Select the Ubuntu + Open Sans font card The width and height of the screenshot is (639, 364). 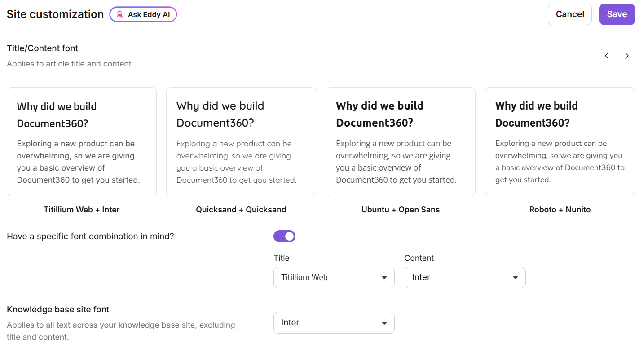401,141
